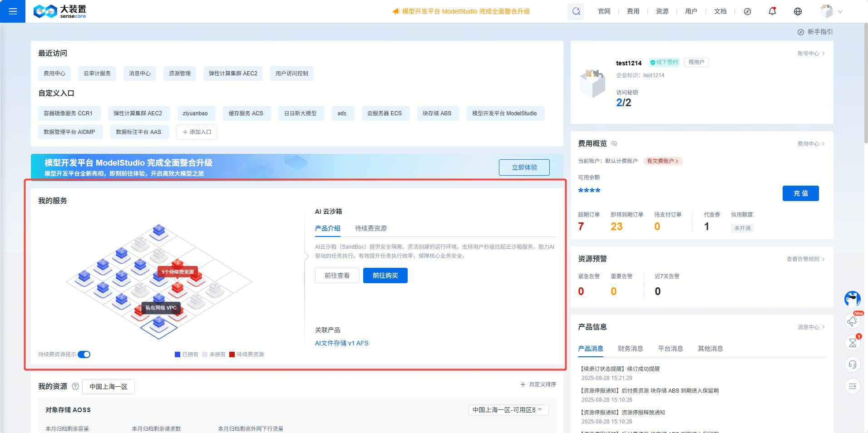Expand the avatar dropdown in top right corner

click(840, 11)
